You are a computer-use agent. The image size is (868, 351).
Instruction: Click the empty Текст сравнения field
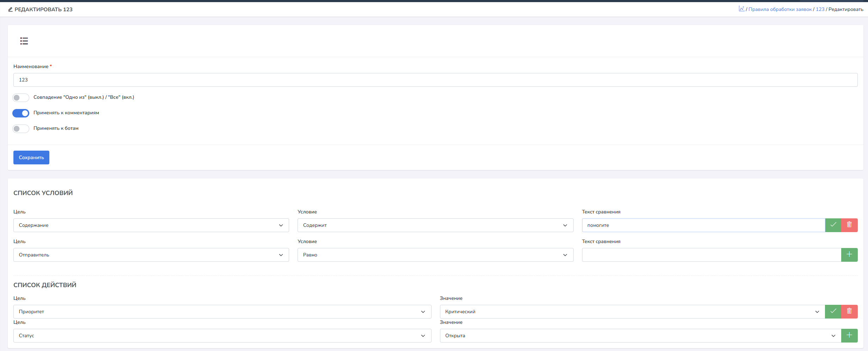click(x=711, y=255)
